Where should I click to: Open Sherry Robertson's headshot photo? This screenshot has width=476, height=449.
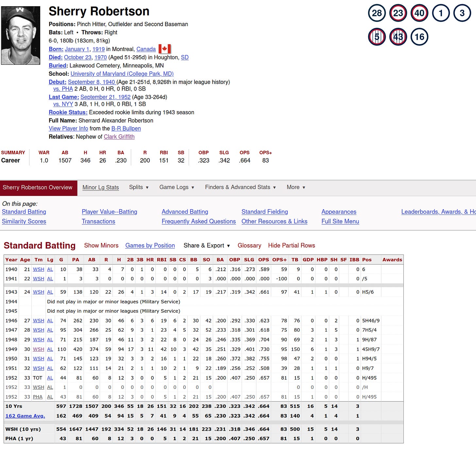[21, 35]
